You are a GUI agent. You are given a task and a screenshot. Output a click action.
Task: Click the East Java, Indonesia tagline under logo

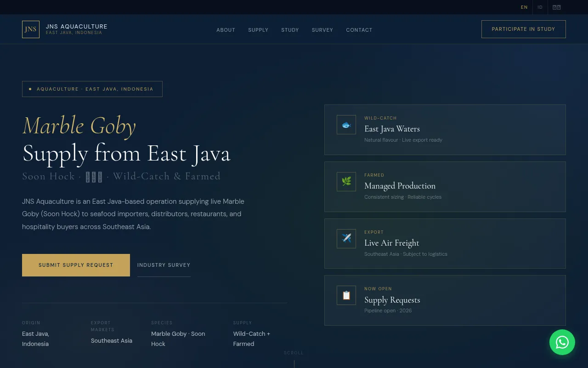pyautogui.click(x=74, y=33)
